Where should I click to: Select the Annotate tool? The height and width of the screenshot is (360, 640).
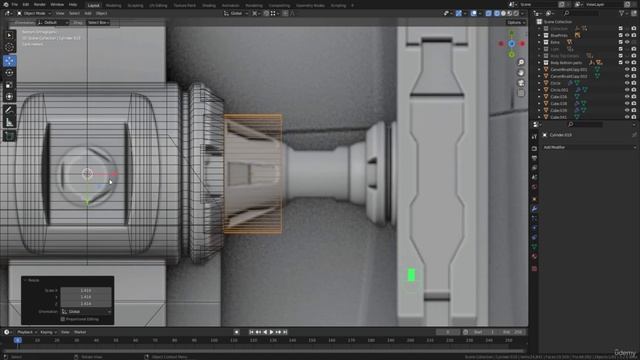(9, 110)
